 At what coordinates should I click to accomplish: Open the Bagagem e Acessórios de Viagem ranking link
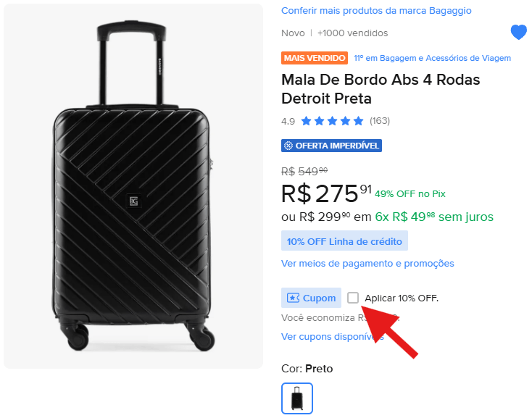pyautogui.click(x=432, y=58)
